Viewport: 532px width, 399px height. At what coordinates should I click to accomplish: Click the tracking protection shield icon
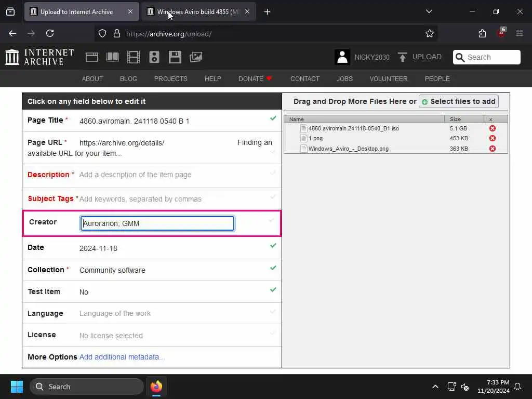pos(102,34)
